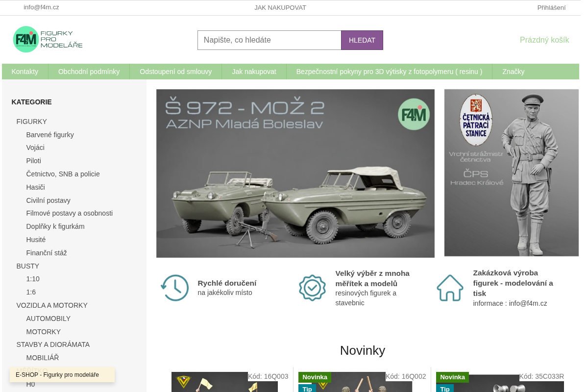Image resolution: width=588 pixels, height=392 pixels.
Task: Select the Vojáci category
Action: point(35,147)
